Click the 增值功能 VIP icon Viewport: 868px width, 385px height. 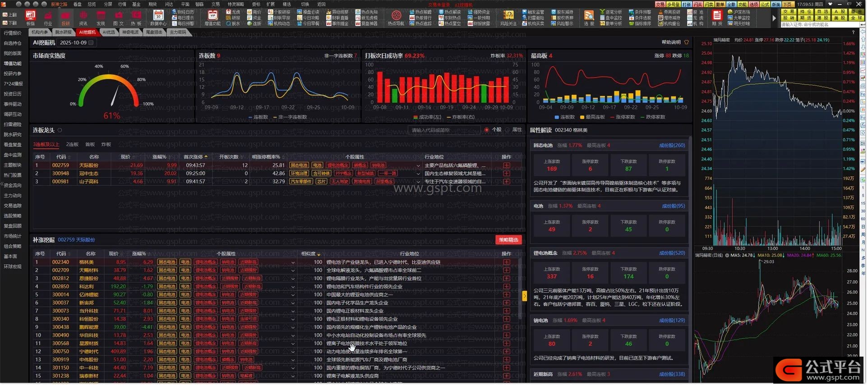pyautogui.click(x=212, y=16)
